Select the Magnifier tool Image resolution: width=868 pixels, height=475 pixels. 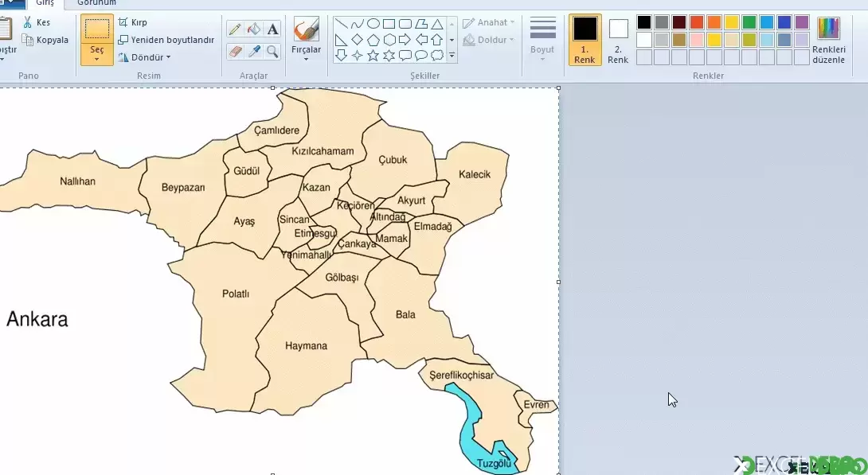tap(272, 52)
